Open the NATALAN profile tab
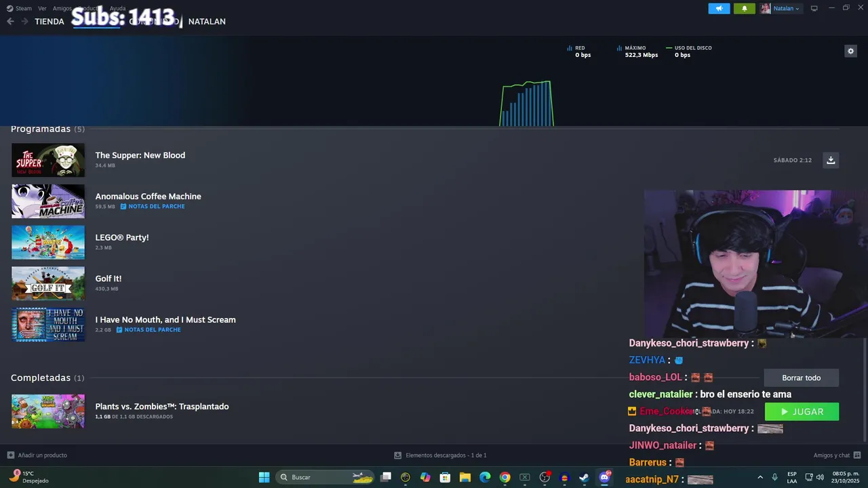 [207, 22]
